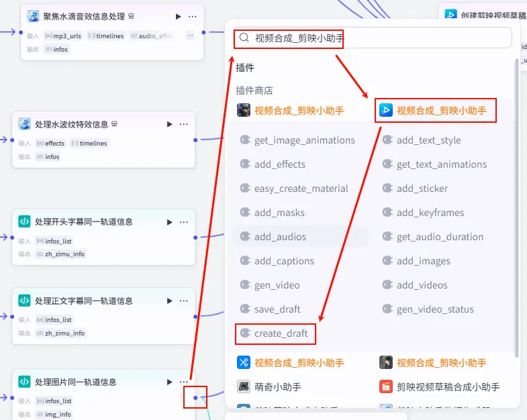Image resolution: width=527 pixels, height=420 pixels.
Task: Run the 处理正文字幕同一轨道信息 node
Action: coord(170,301)
